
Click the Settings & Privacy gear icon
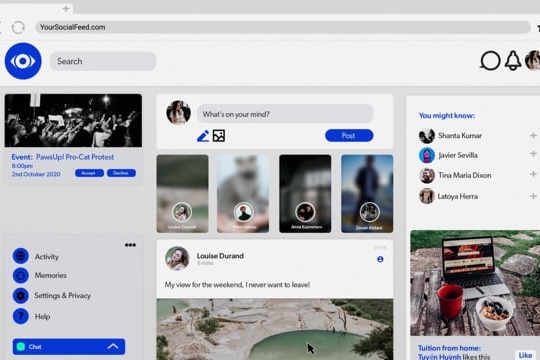click(x=21, y=296)
